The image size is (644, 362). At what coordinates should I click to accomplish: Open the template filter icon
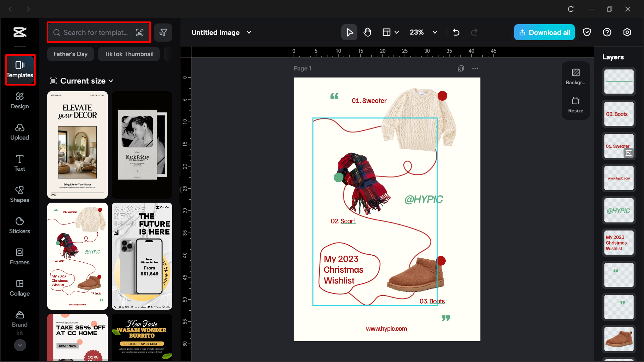(163, 33)
